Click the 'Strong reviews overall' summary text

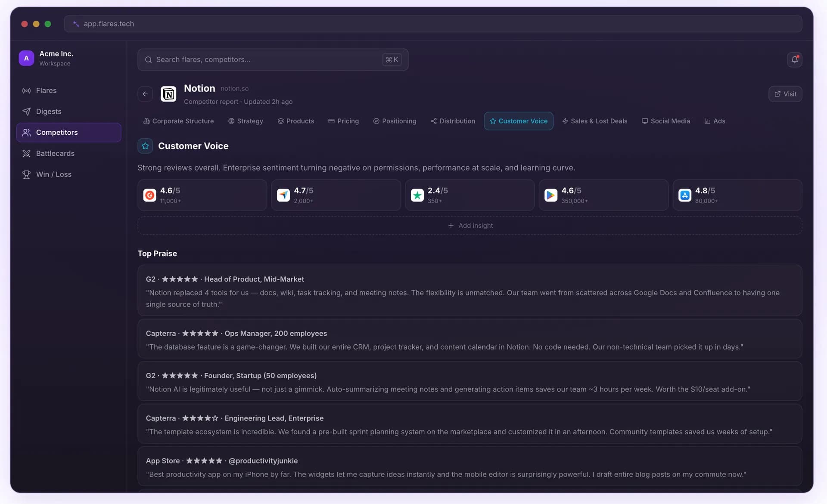click(x=356, y=168)
